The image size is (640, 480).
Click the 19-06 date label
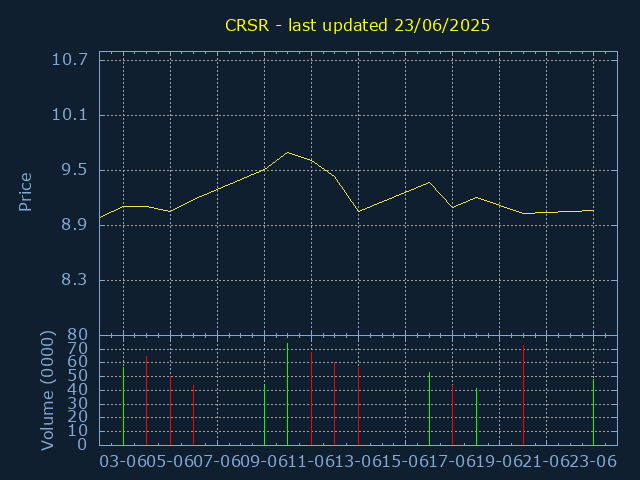pos(499,462)
